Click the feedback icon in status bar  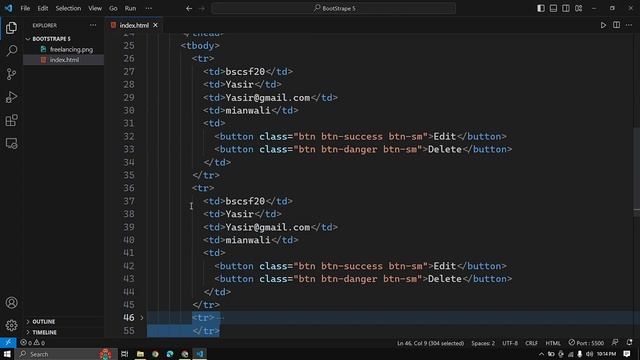point(615,343)
